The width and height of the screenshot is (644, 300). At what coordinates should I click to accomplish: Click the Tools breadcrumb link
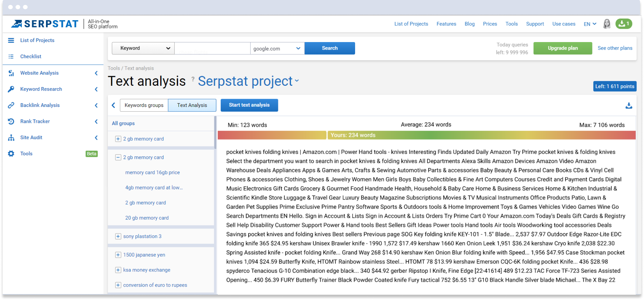tap(114, 69)
